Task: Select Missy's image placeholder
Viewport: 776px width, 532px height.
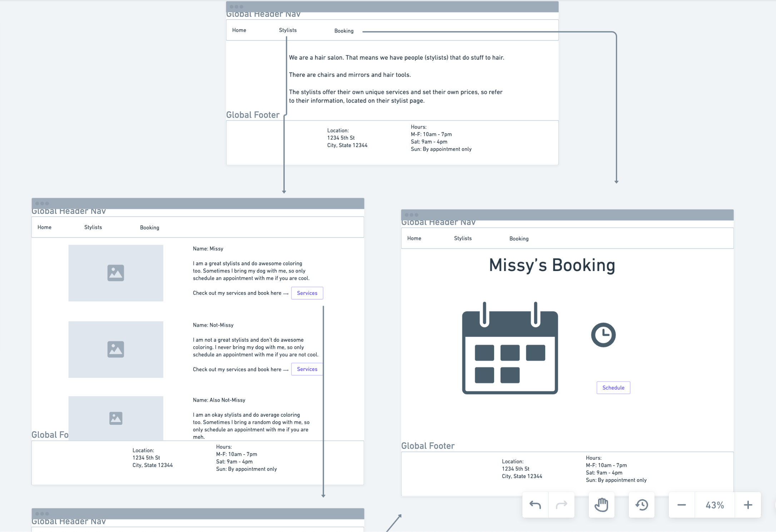Action: pyautogui.click(x=116, y=273)
